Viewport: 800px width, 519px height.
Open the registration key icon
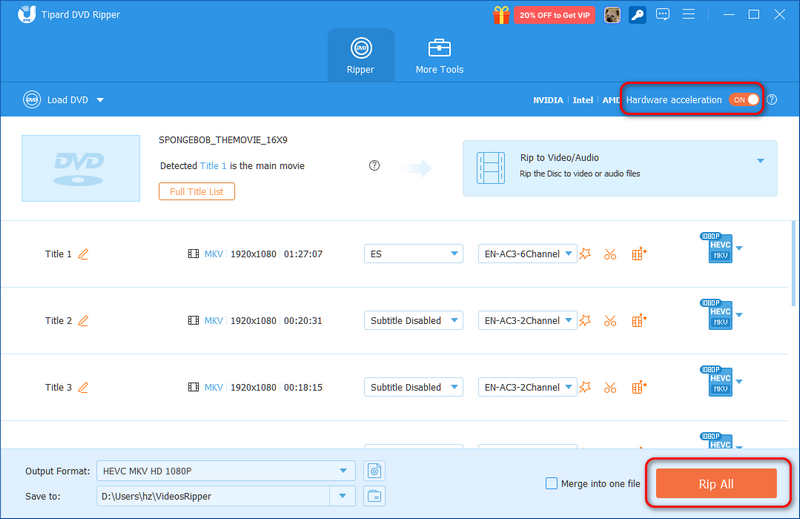(637, 15)
